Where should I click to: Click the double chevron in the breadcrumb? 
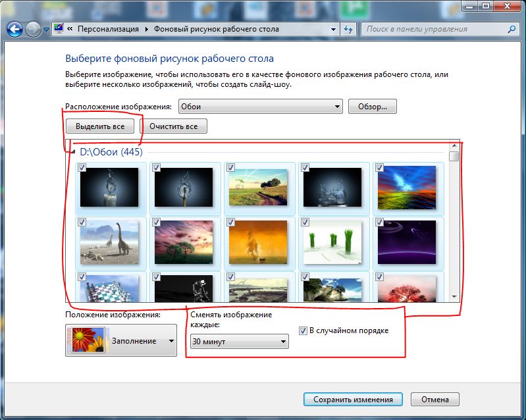[70, 29]
